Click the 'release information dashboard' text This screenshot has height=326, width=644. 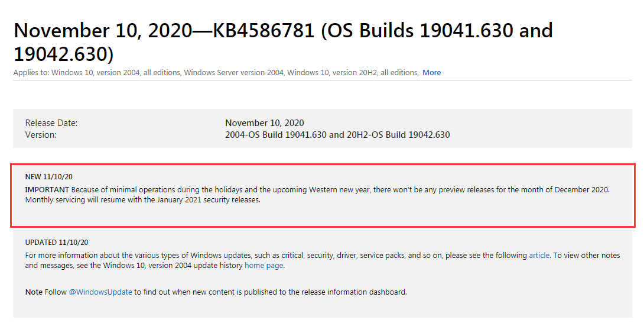click(x=354, y=292)
